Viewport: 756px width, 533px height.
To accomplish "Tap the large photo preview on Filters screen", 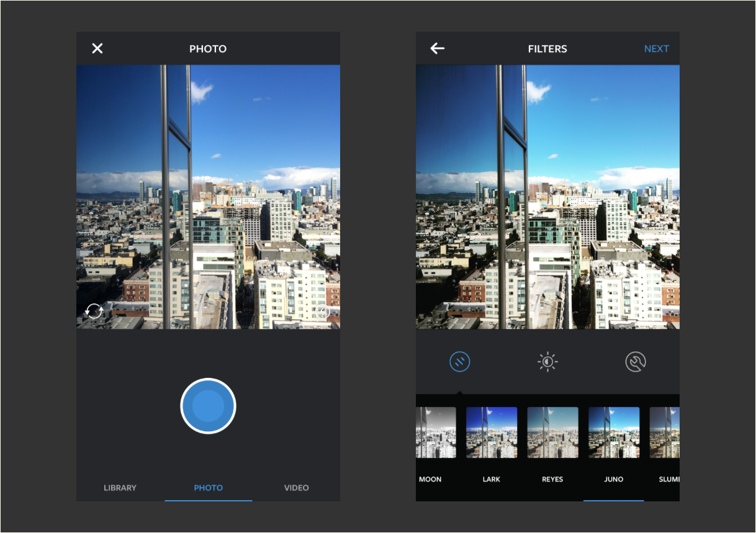I will (x=547, y=197).
